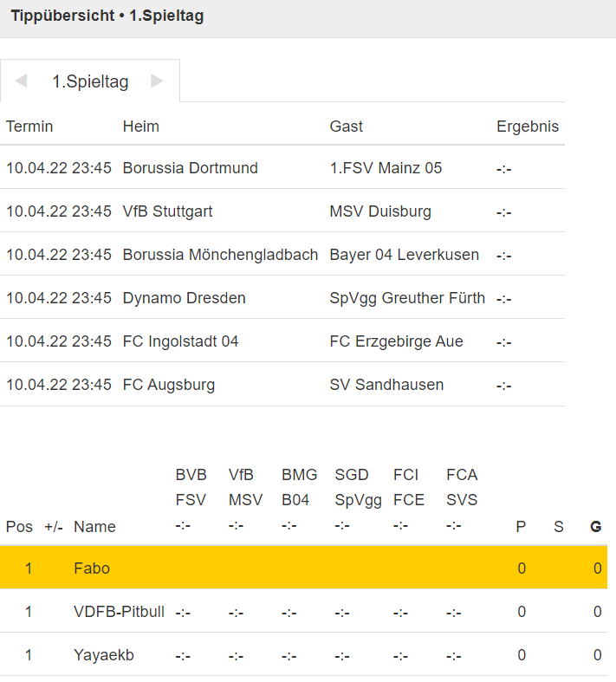Click the Pos column header

point(19,526)
